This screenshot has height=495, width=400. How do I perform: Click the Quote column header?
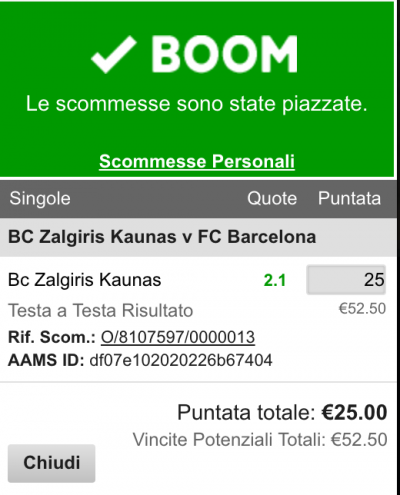point(272,199)
